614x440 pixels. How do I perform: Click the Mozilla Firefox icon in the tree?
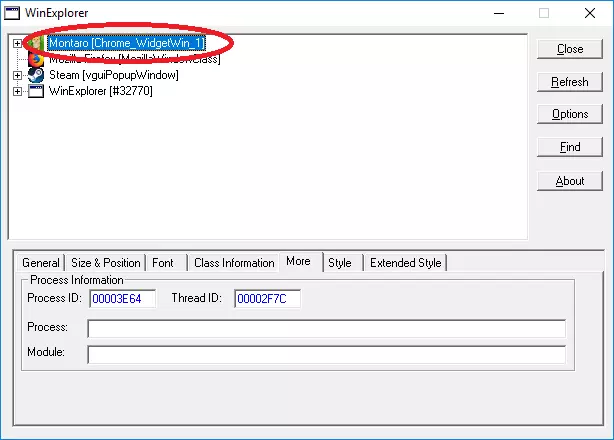pos(36,60)
